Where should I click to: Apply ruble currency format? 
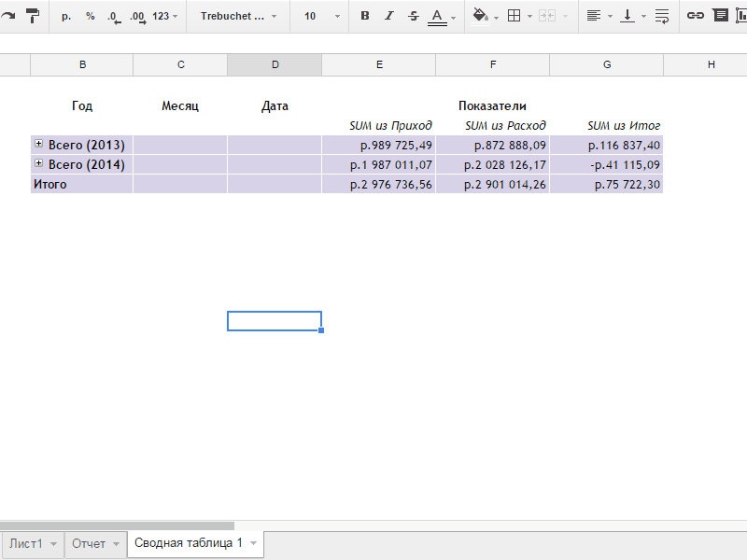pos(66,16)
